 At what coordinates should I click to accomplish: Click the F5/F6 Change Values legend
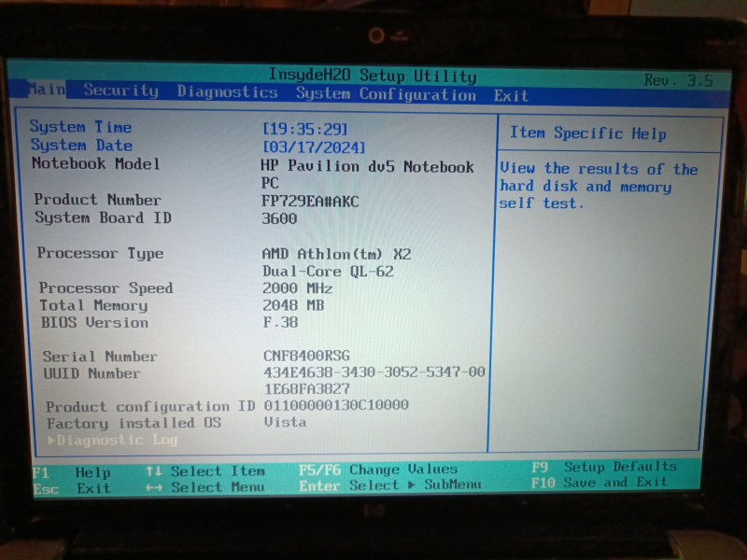[378, 469]
